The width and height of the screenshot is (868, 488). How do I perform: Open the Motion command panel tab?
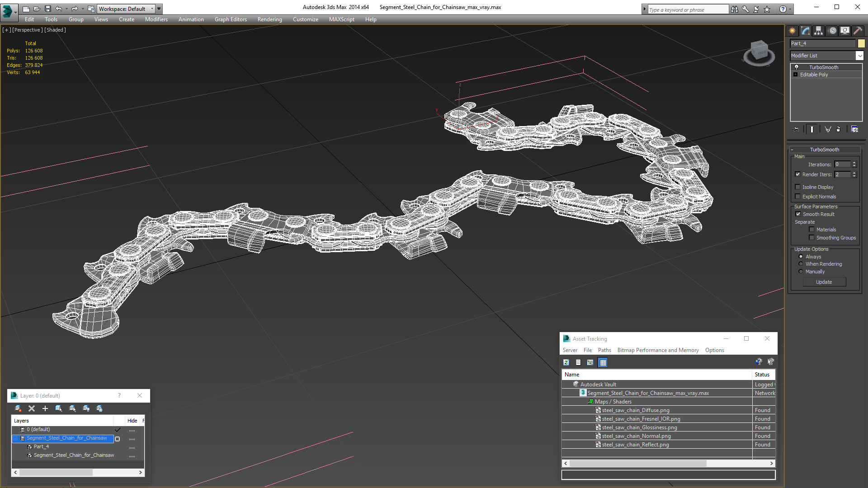(x=832, y=31)
